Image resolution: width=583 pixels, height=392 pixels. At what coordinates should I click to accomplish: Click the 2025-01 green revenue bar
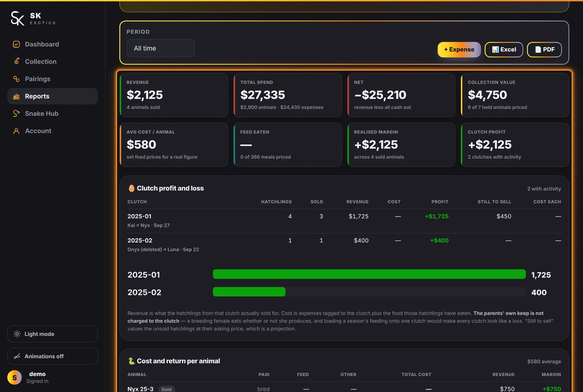(369, 274)
